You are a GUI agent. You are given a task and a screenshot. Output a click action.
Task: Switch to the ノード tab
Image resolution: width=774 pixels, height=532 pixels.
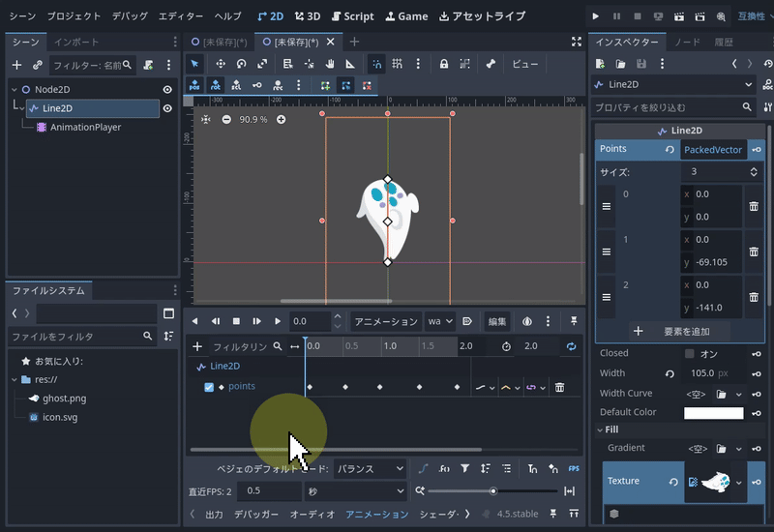pyautogui.click(x=687, y=42)
